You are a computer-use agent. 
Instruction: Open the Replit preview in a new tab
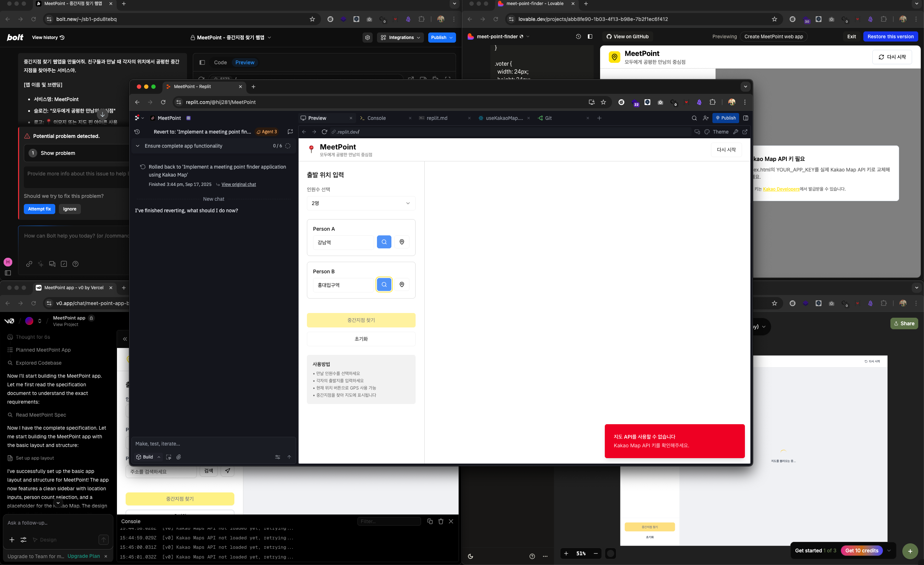(x=745, y=132)
